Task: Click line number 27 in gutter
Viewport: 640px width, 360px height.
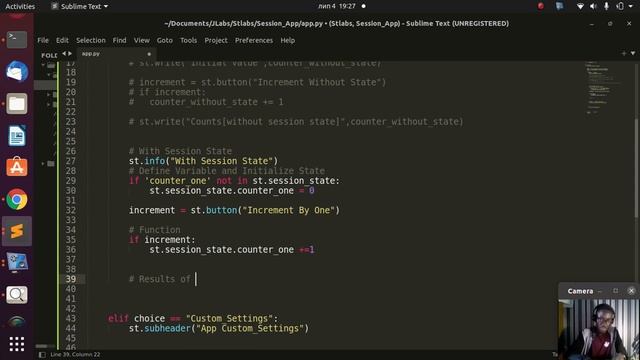Action: point(71,161)
